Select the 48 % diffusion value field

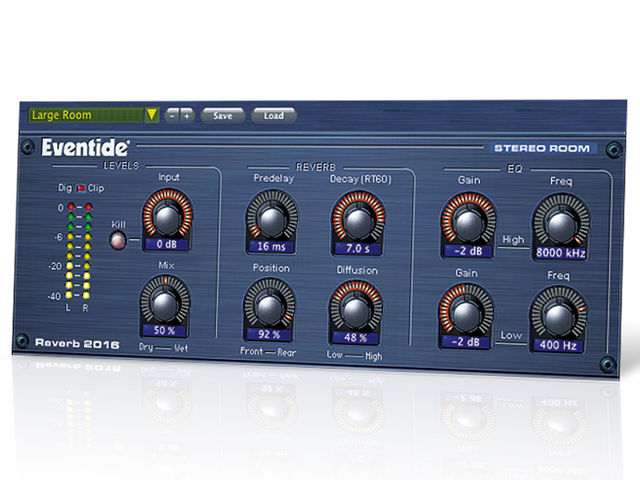(x=355, y=338)
